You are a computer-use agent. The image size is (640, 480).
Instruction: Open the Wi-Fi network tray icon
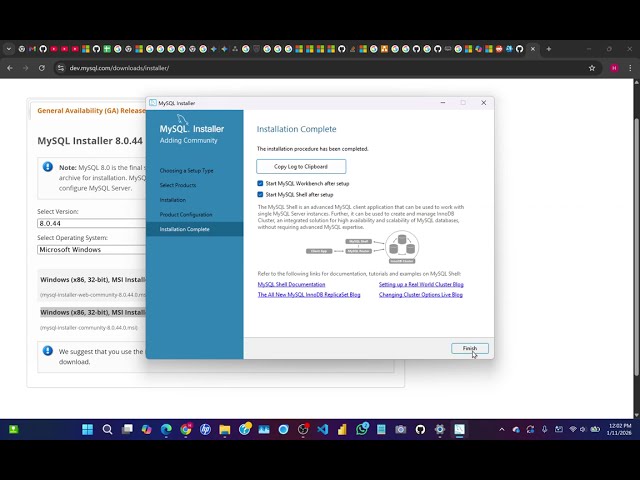coord(573,429)
